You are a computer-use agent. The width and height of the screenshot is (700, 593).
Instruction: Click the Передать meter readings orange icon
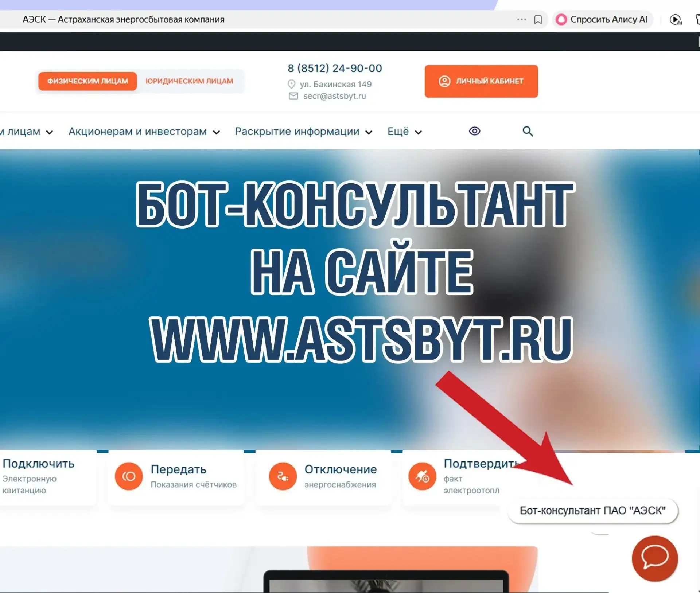tap(129, 476)
